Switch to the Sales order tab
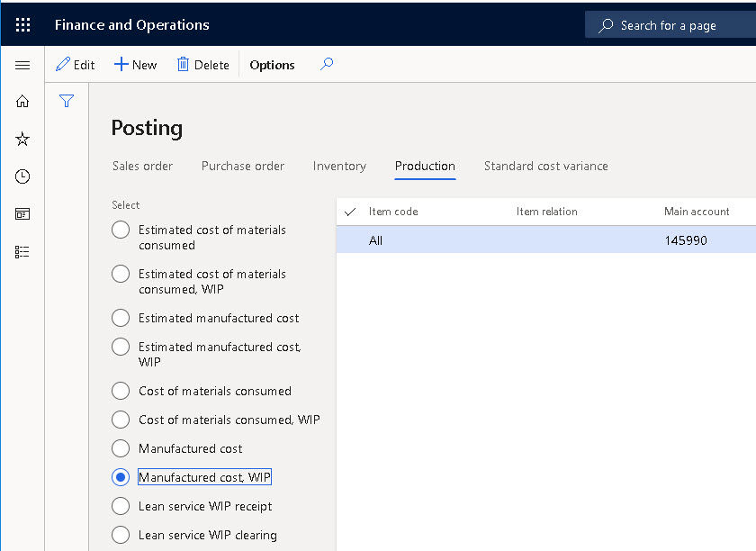756x551 pixels. tap(141, 166)
